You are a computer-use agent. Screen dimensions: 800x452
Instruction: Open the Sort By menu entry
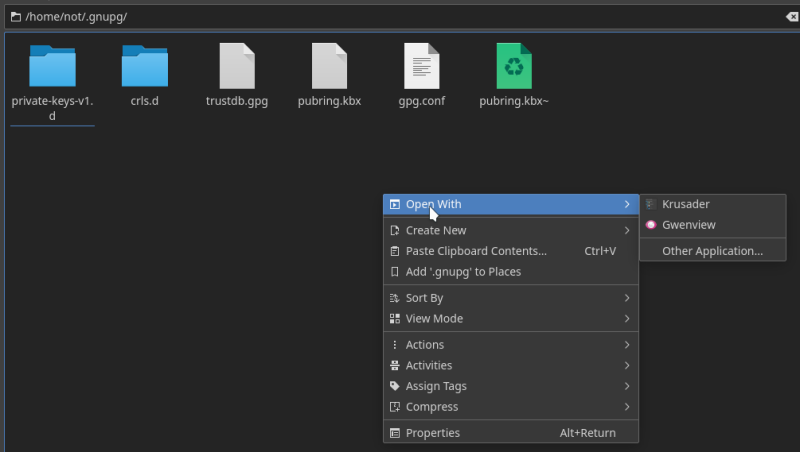(x=511, y=298)
